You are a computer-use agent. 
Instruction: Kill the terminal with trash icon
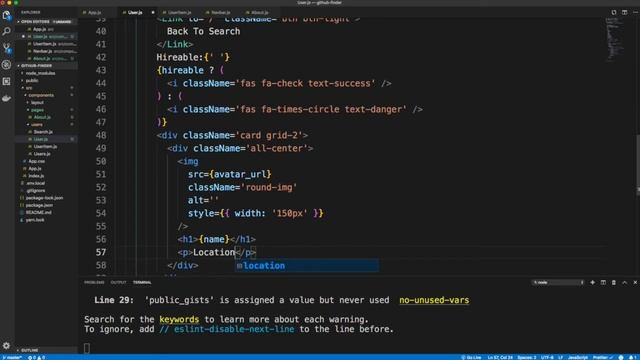coord(613,282)
